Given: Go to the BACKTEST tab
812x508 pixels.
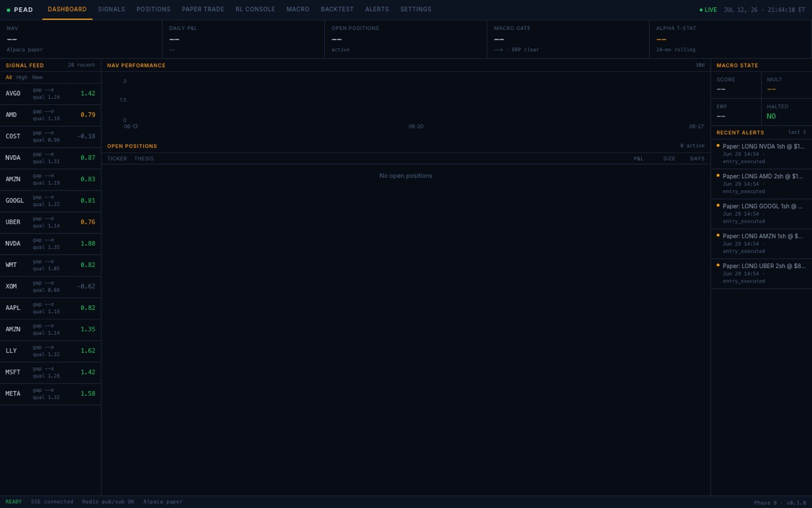Looking at the screenshot, I should click(x=337, y=10).
